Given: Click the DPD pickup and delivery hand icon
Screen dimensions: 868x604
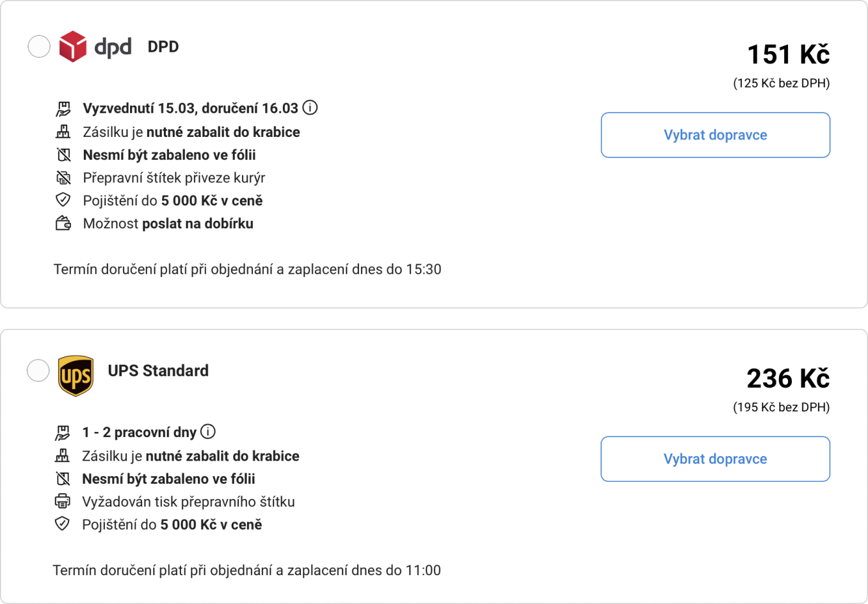Looking at the screenshot, I should pos(63,109).
